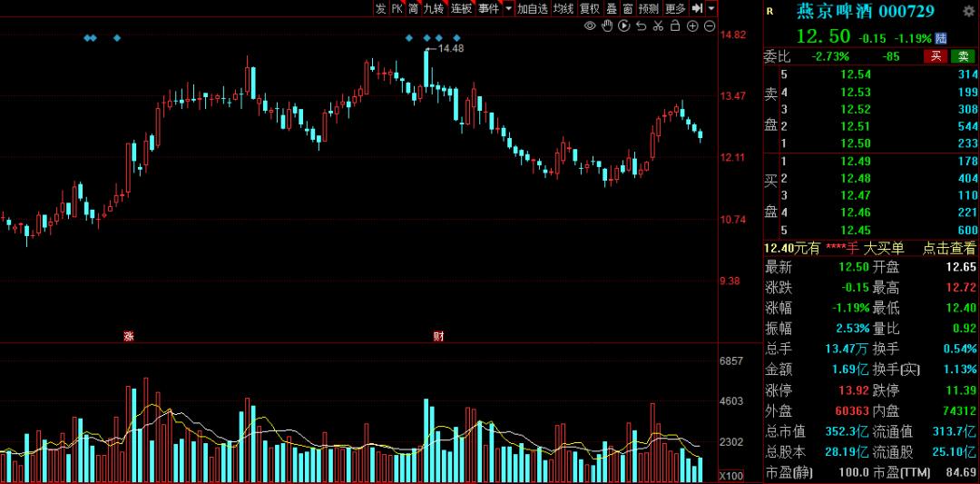
Task: Click the 窗 window button
Action: tap(628, 8)
